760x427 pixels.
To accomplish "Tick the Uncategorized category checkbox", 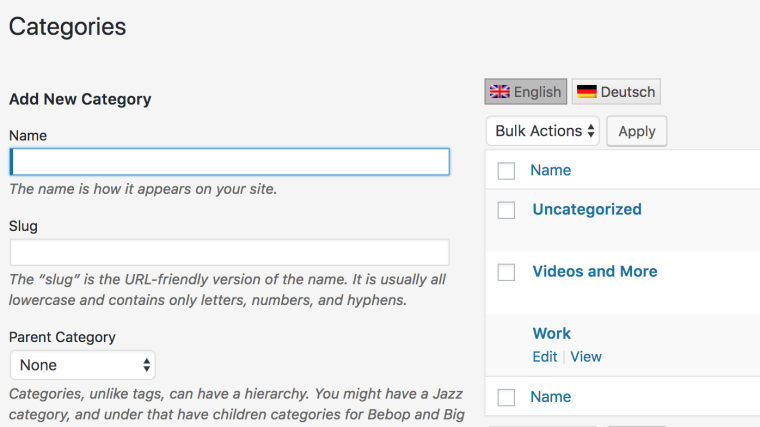I will tap(506, 210).
